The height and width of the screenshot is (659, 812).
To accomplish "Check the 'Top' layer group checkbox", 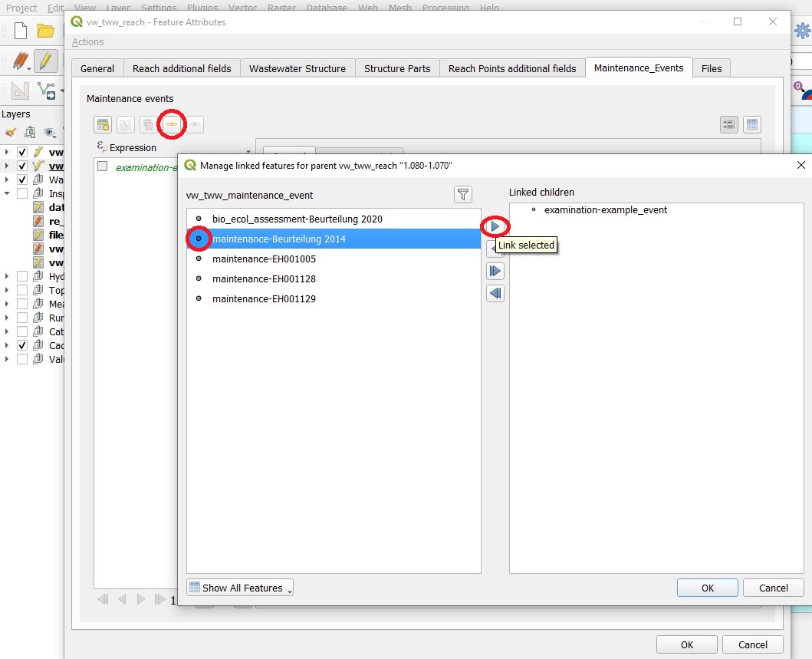I will pos(22,290).
